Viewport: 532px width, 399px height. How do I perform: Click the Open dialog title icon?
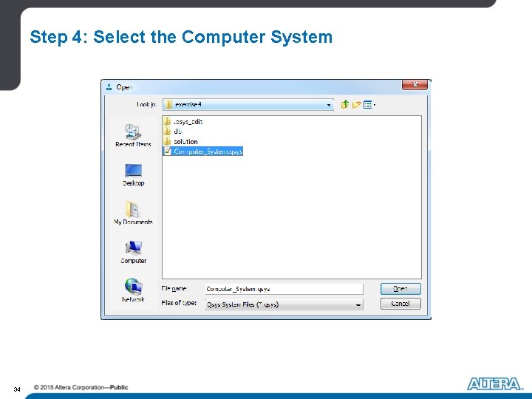109,87
